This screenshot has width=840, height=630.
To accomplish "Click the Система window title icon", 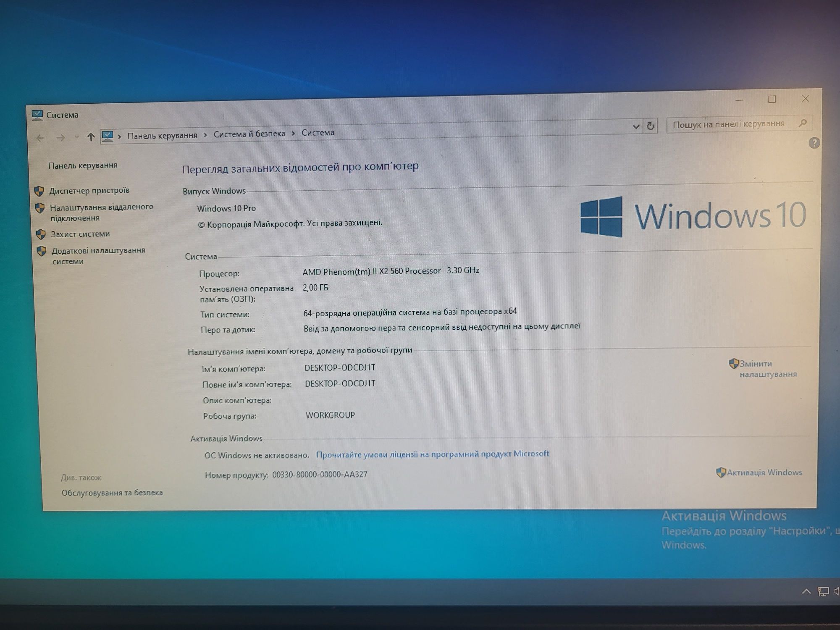I will (x=37, y=115).
